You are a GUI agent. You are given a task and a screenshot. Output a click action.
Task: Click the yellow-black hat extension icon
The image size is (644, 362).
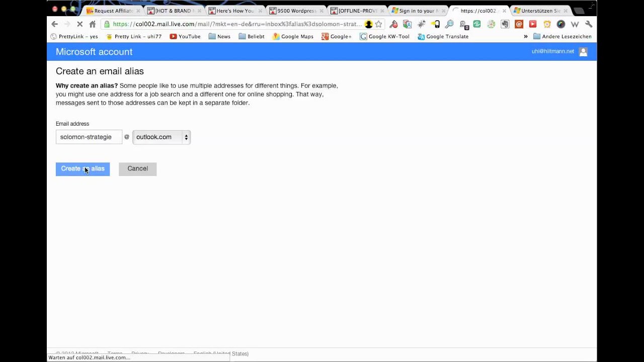(x=368, y=24)
